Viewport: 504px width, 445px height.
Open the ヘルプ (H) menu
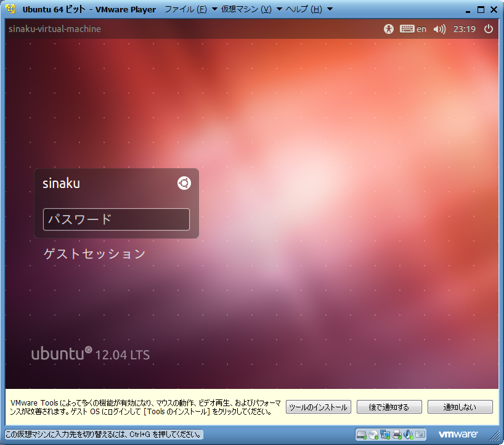click(x=304, y=9)
